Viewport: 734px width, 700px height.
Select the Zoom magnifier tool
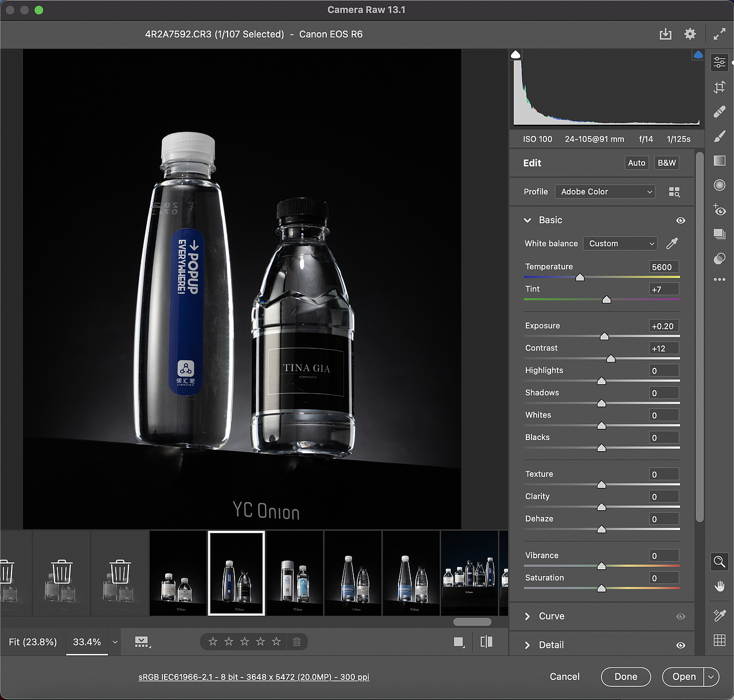coord(720,562)
